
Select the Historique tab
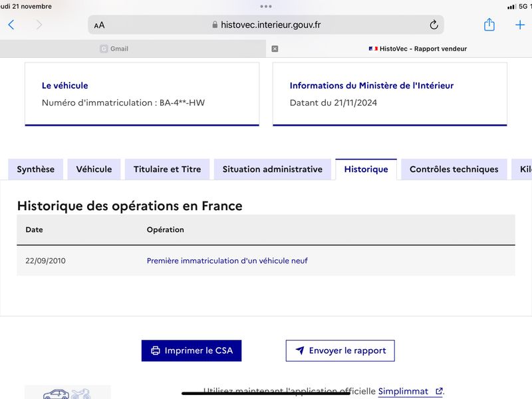coord(366,170)
